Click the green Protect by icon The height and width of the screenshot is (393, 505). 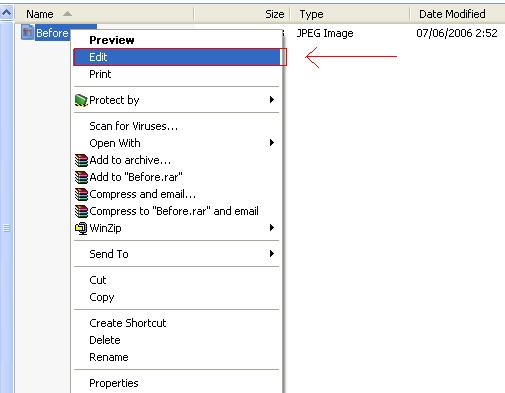[x=81, y=100]
